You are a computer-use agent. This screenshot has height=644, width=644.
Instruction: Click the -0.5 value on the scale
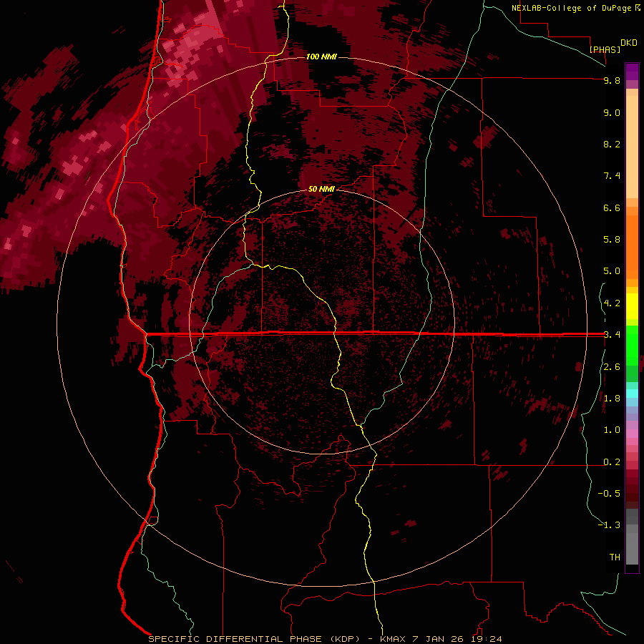tap(609, 494)
